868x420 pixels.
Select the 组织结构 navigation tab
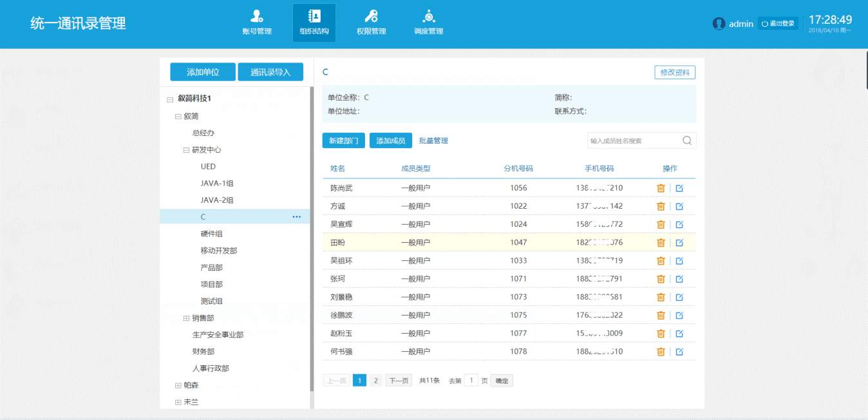click(314, 23)
